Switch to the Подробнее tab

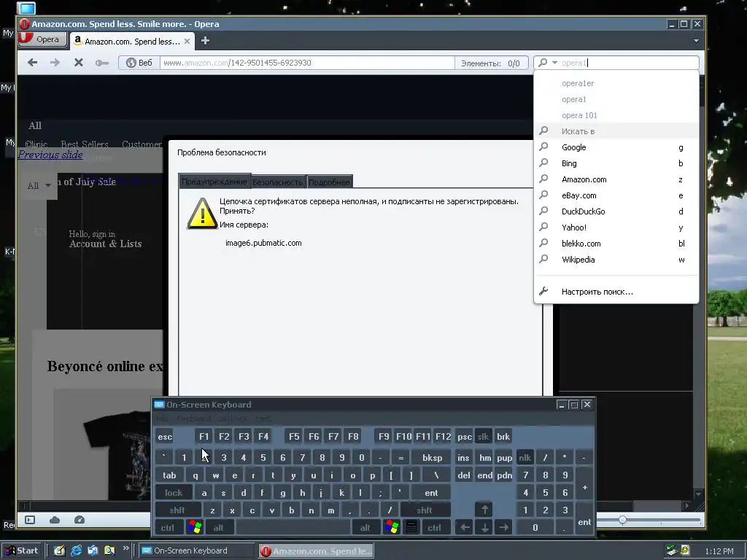coord(329,182)
